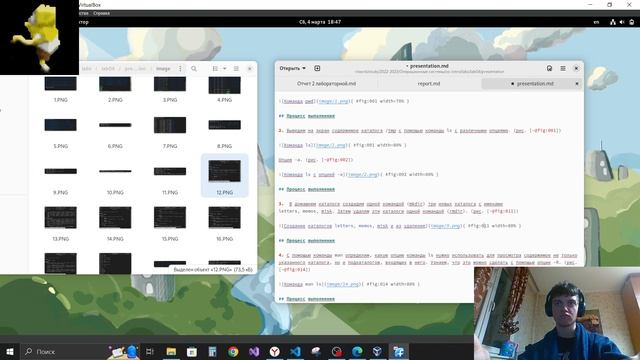The image size is (640, 360).
Task: Open the search icon in Files window
Action: click(x=194, y=69)
